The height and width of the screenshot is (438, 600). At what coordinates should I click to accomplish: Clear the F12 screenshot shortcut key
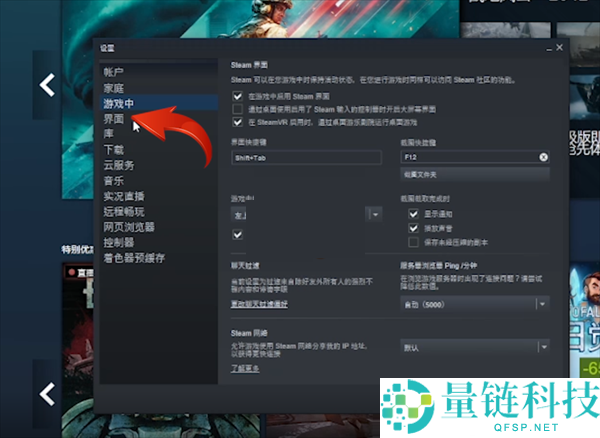543,157
